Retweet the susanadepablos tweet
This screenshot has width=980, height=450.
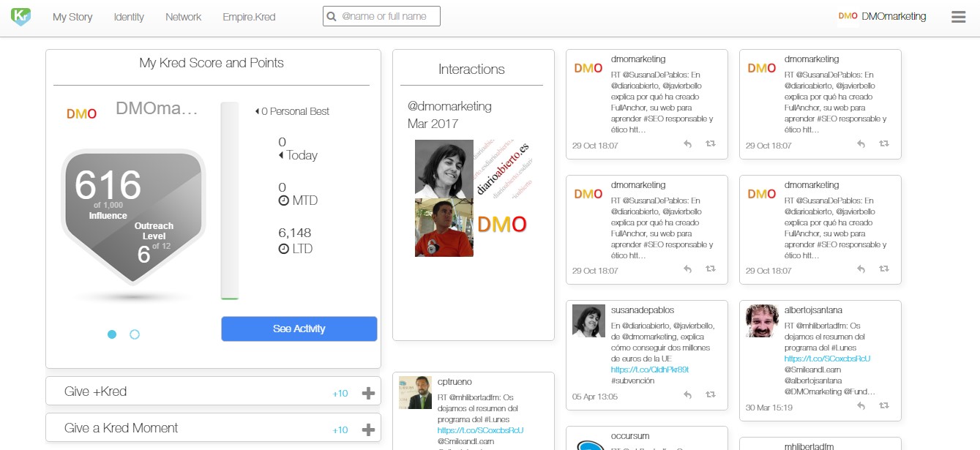[x=710, y=395]
